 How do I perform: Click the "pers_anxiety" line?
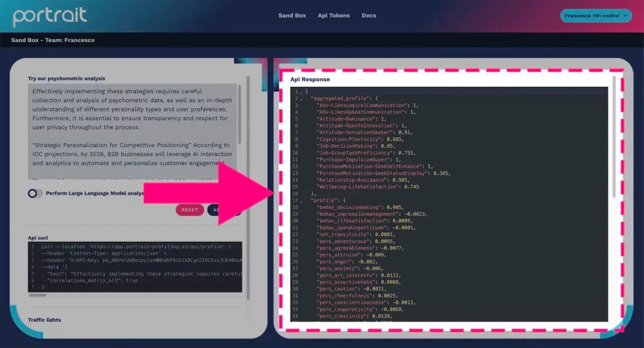(x=350, y=269)
